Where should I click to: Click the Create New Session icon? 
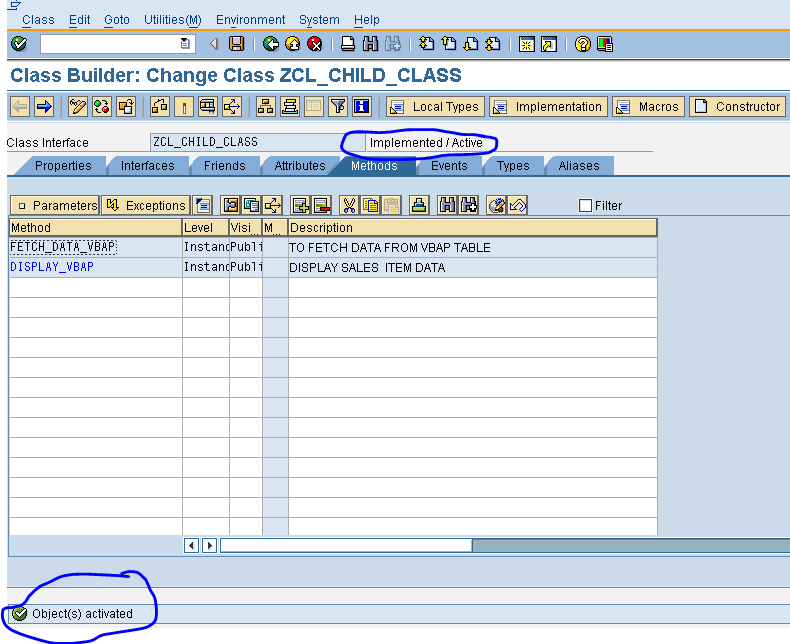coord(526,44)
